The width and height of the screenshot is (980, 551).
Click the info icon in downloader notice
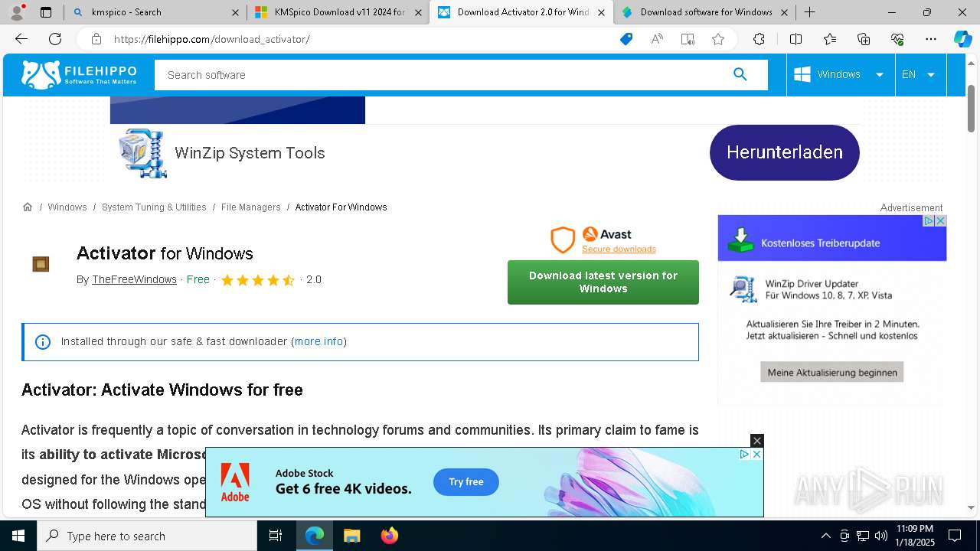43,342
